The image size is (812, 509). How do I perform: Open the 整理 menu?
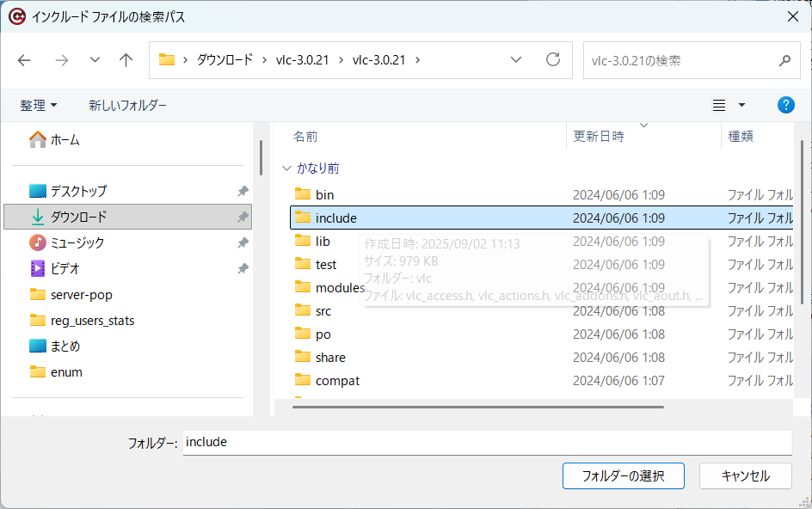tap(39, 105)
